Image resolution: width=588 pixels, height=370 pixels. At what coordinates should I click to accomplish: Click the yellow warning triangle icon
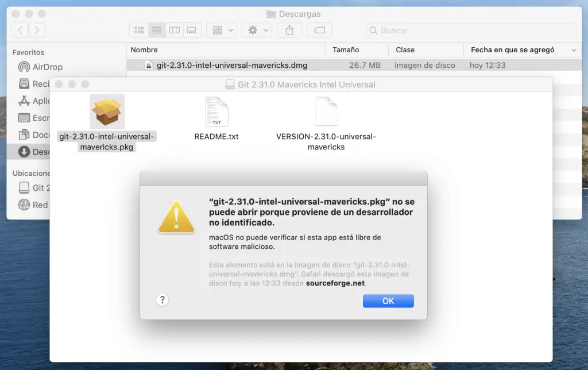point(176,217)
